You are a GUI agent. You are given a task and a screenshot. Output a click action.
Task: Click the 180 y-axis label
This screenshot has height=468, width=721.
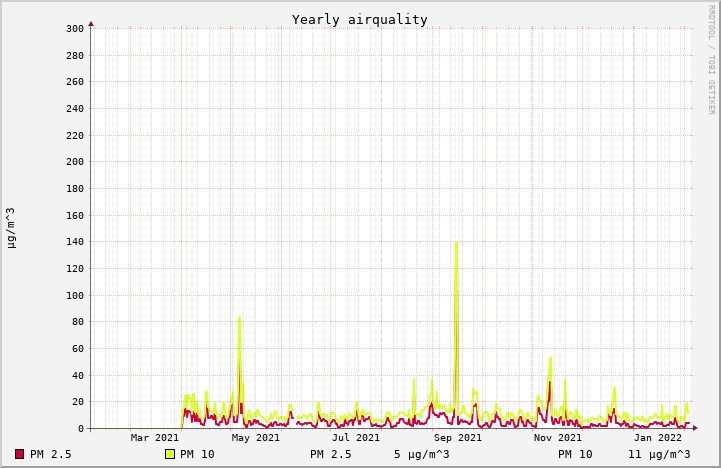[75, 188]
